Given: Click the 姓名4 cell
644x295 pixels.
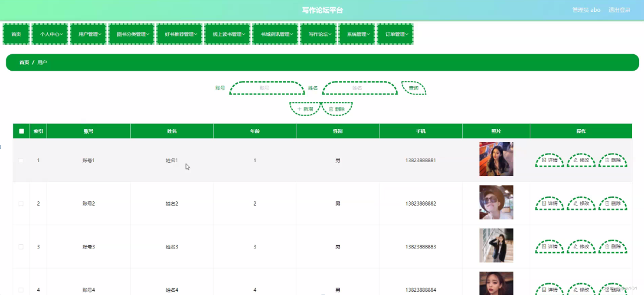Looking at the screenshot, I should [x=172, y=290].
